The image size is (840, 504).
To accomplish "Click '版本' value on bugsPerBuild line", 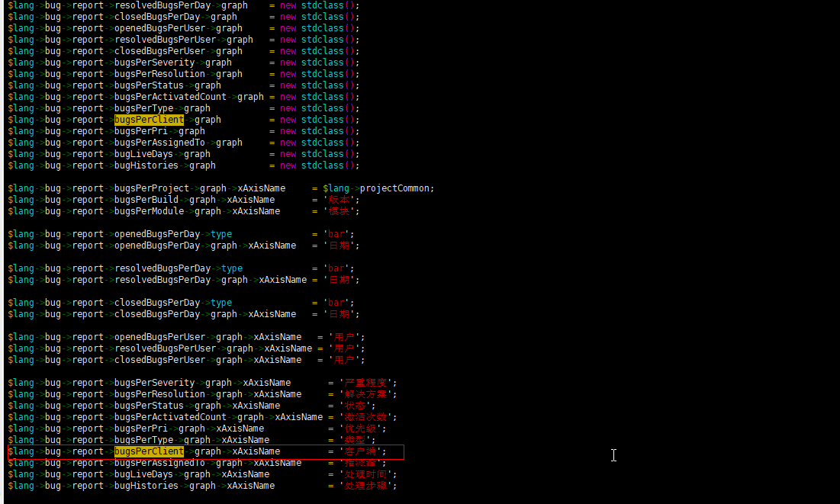I will [339, 200].
